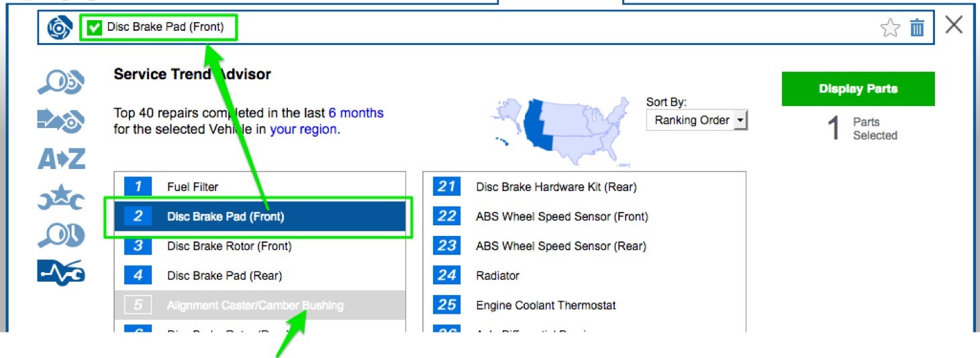
Task: Favorite the selection with the star icon
Action: [x=890, y=27]
